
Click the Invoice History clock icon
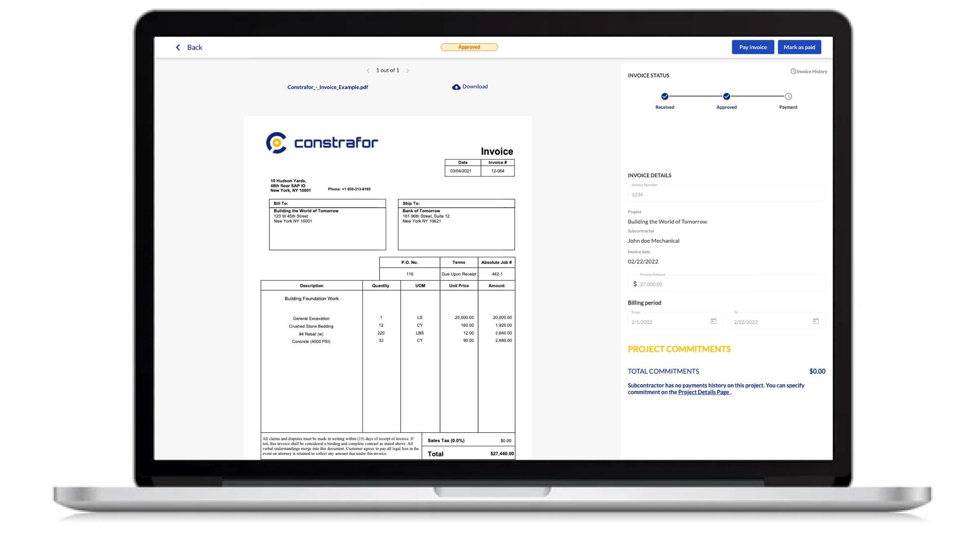[x=792, y=71]
